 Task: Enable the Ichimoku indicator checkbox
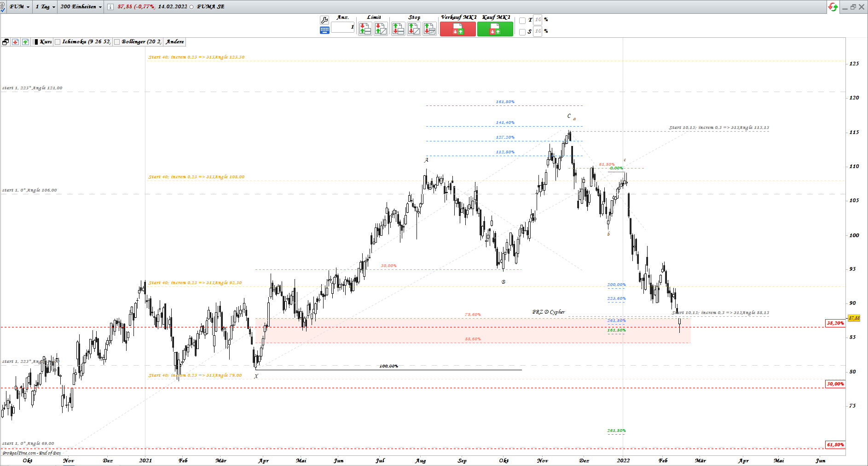coord(58,42)
